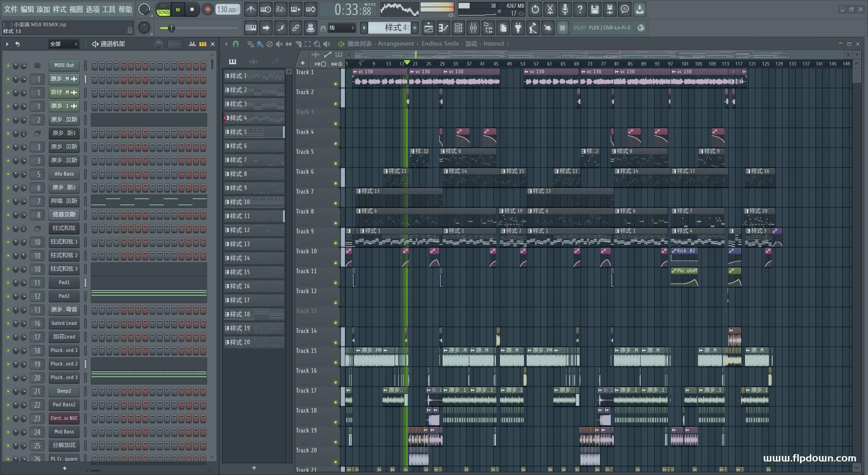Toggle the recording countdown icon
The width and height of the screenshot is (868, 475).
(x=280, y=9)
